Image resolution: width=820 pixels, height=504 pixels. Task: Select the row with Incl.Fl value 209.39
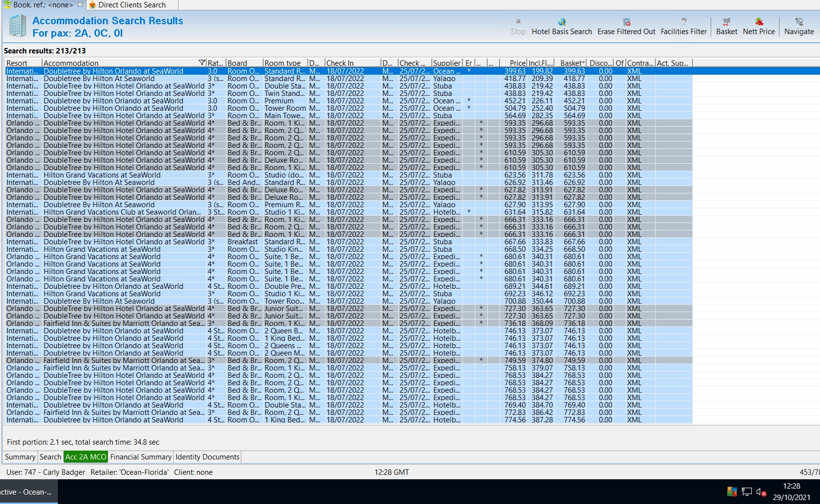tap(349, 79)
